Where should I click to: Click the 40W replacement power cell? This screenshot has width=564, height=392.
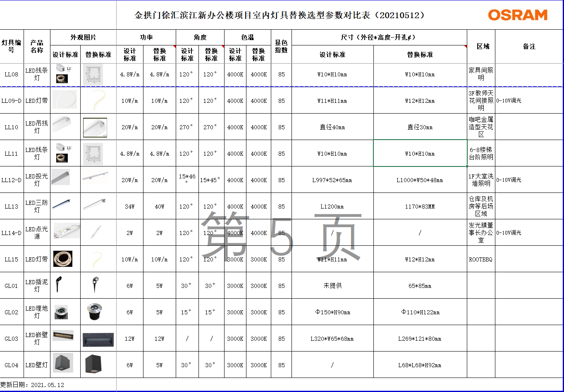(160, 206)
